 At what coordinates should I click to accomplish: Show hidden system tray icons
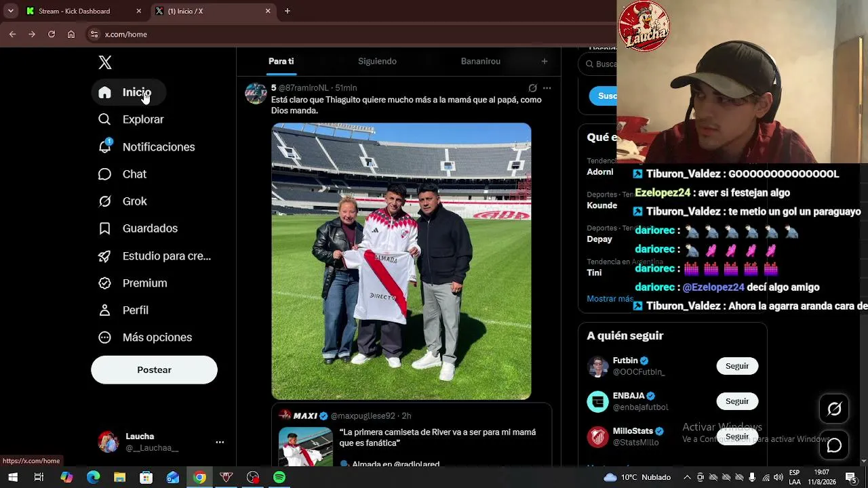coord(687,477)
